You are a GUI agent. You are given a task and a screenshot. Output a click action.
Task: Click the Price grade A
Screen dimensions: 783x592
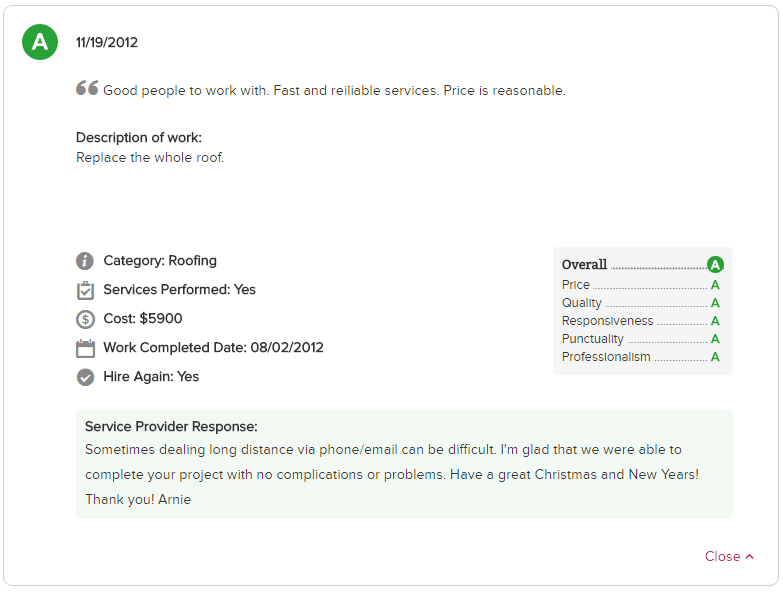point(715,285)
